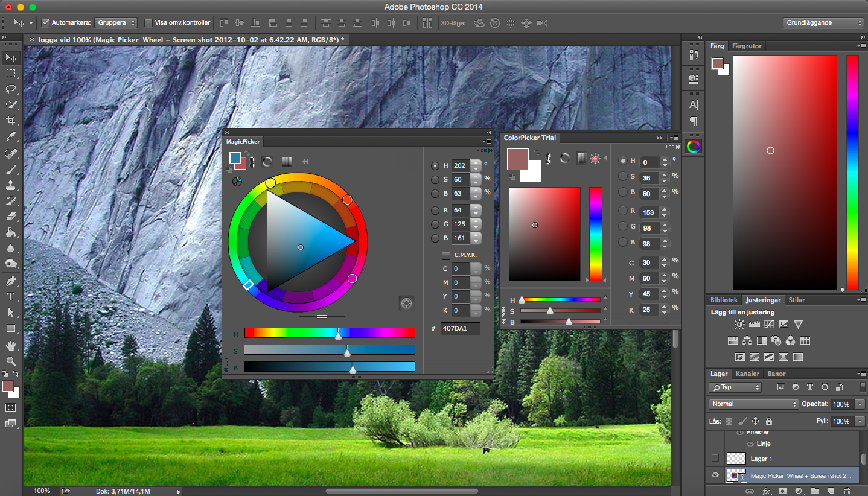The height and width of the screenshot is (496, 868).
Task: Open the MagicPicker panel flyout menu
Action: tap(487, 142)
